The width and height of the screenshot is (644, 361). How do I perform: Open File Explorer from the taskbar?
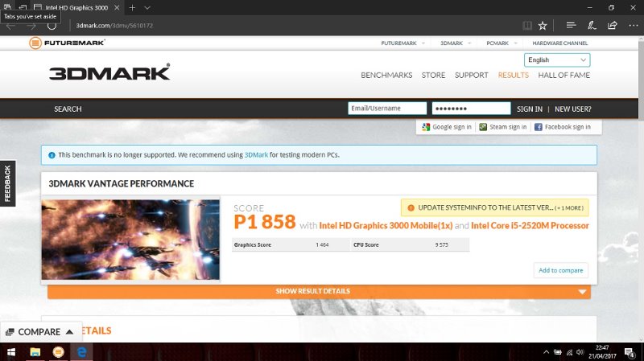(35, 352)
